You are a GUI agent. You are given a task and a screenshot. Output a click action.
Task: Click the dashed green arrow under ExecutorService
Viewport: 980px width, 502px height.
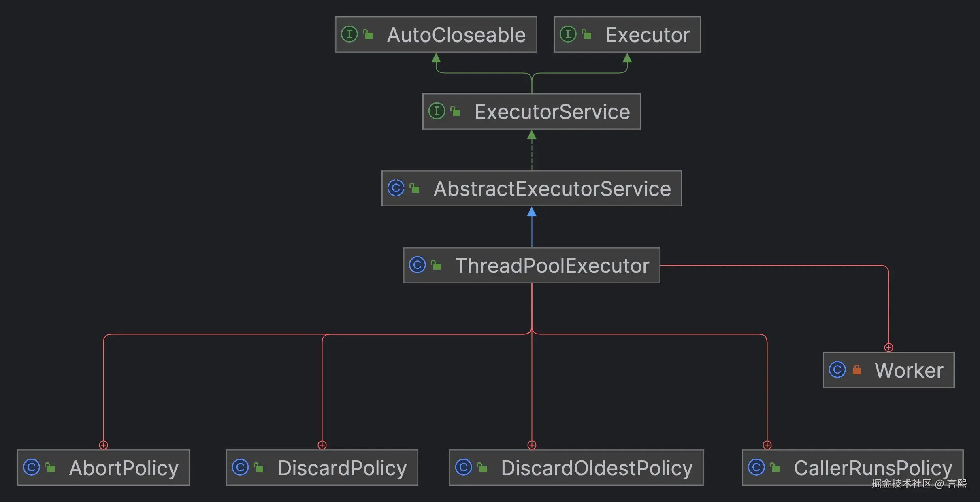click(532, 150)
